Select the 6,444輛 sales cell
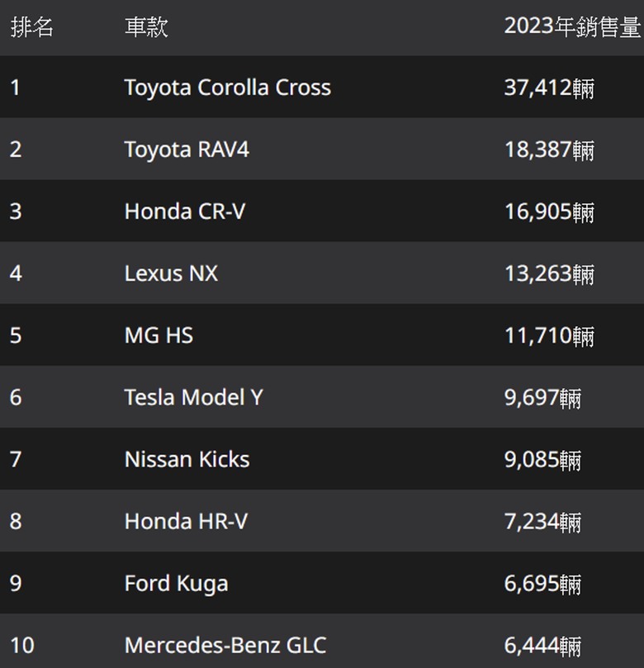Image resolution: width=644 pixels, height=668 pixels. coord(542,645)
